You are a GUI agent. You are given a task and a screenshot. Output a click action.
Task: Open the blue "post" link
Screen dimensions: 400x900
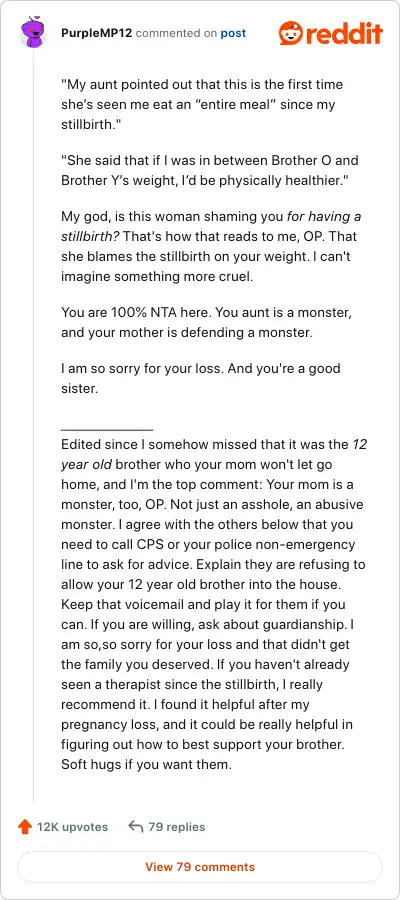(x=233, y=33)
